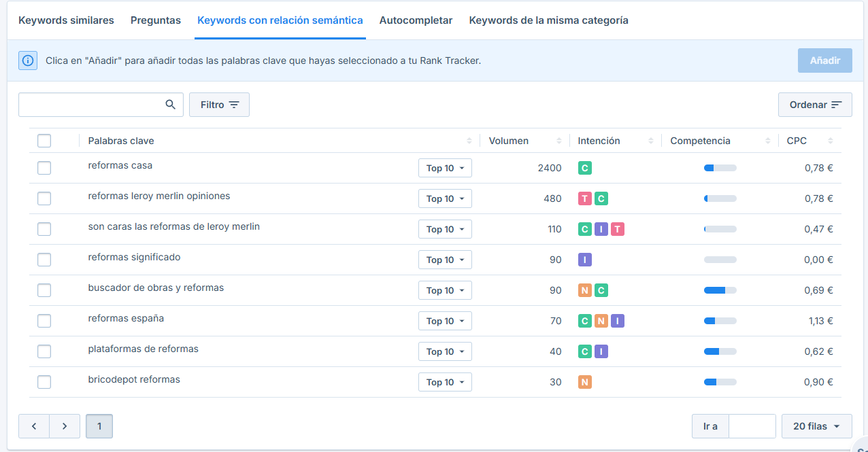The image size is (868, 452).
Task: Open Top 10 dropdown for plataformas de reformas
Action: point(445,351)
